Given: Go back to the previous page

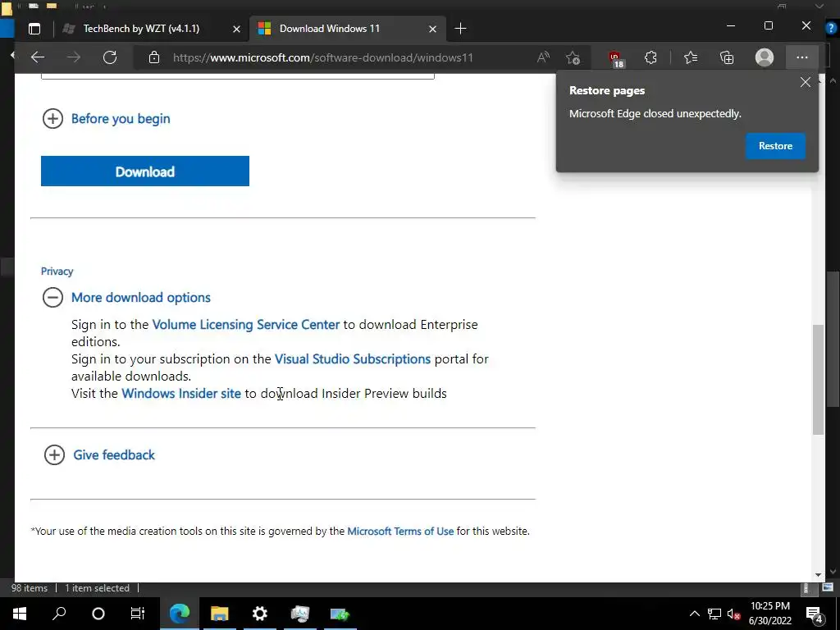Looking at the screenshot, I should 38,57.
